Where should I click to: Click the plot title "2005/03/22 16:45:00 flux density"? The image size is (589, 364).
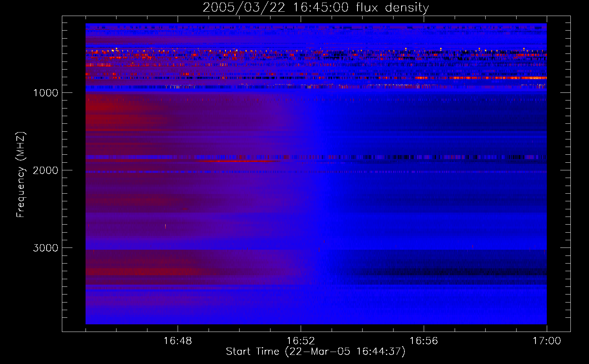pyautogui.click(x=316, y=7)
